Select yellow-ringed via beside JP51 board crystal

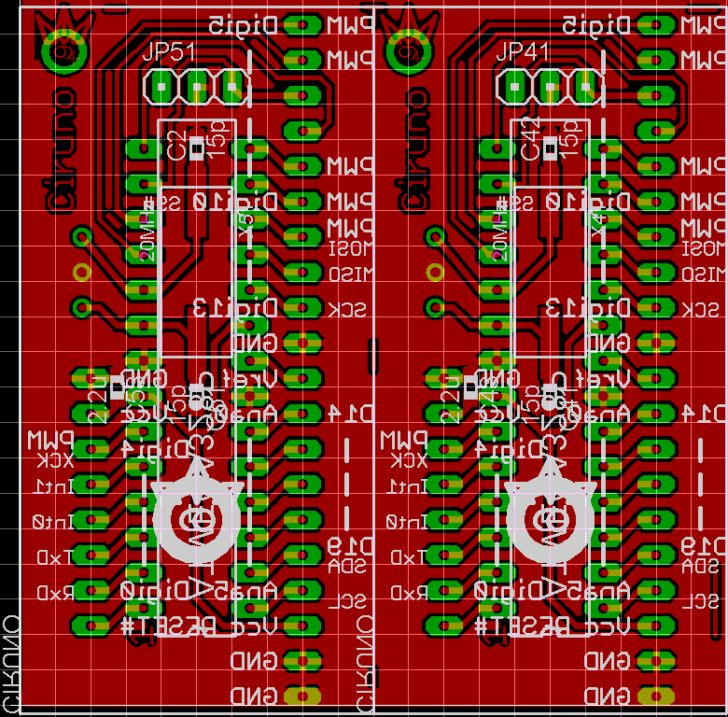[82, 272]
